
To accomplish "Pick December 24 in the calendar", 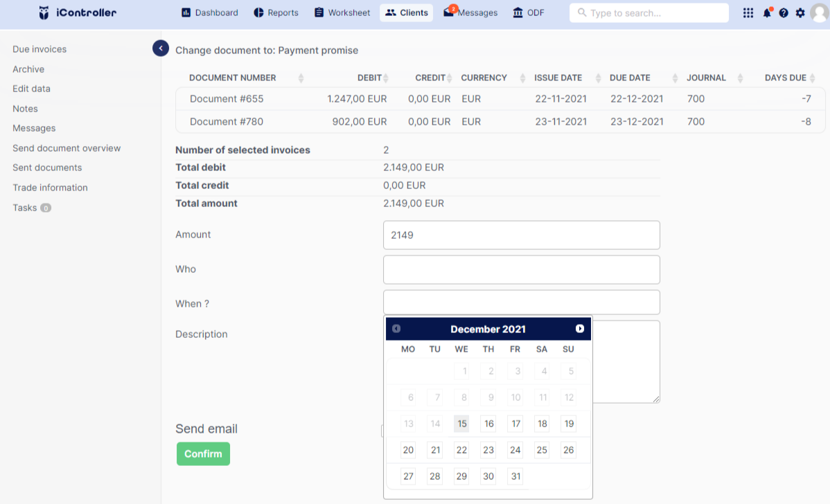I will 515,450.
